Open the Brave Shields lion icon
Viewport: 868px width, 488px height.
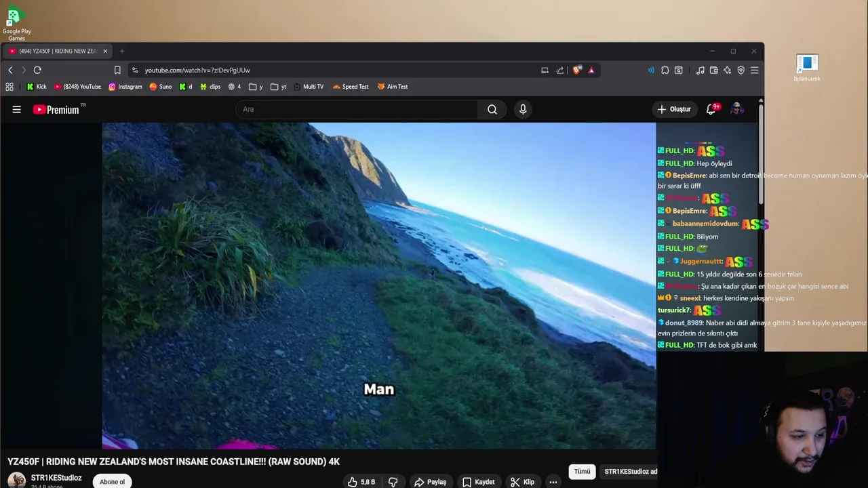577,70
